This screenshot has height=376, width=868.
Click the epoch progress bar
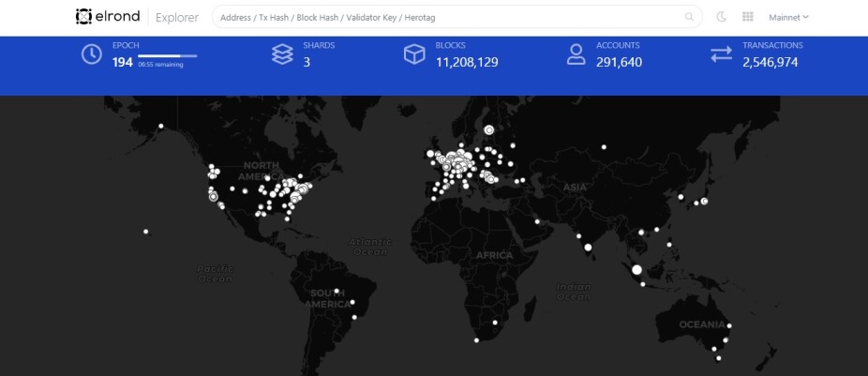point(167,56)
